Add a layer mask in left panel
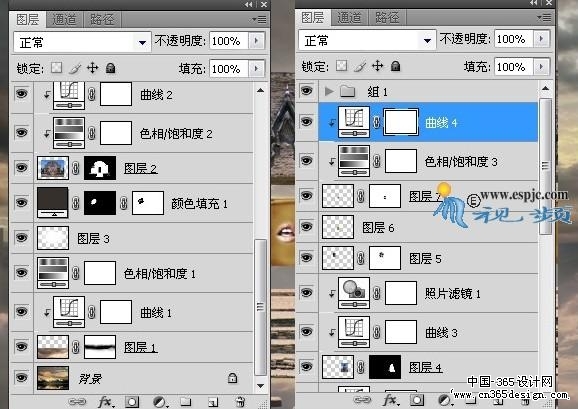Screen dimensions: 578x409 tap(132, 402)
